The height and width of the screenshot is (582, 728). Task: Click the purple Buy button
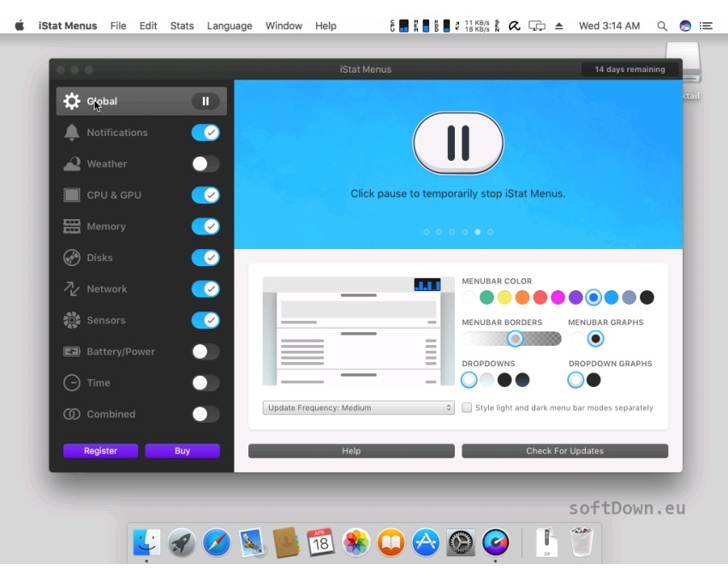182,451
